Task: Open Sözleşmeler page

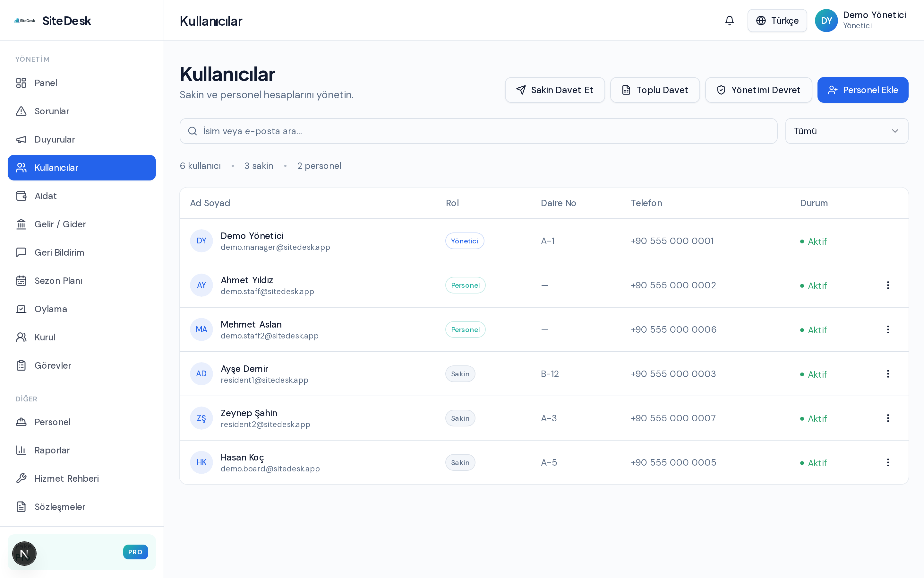Action: pos(82,507)
